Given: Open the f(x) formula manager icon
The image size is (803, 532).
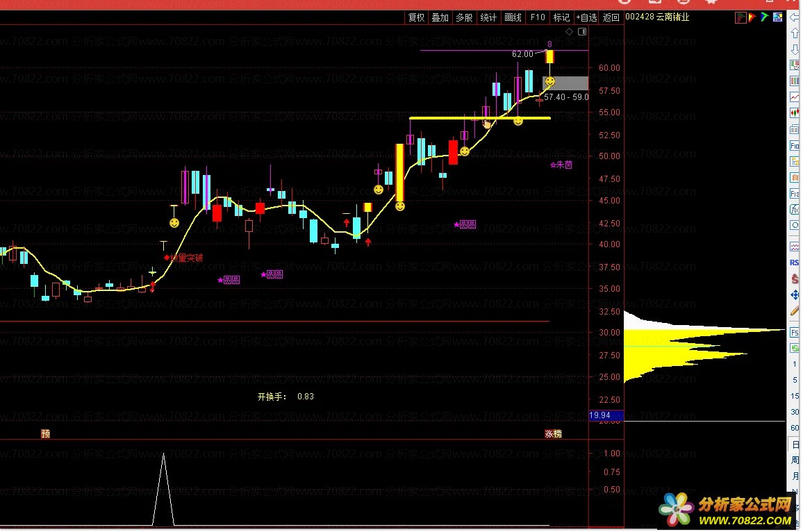Looking at the screenshot, I should coord(795,210).
